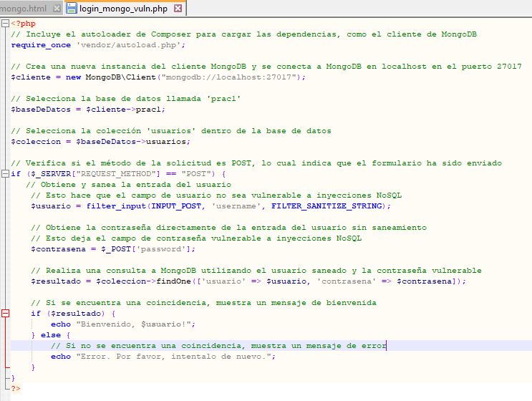532x401 pixels.
Task: Click the 'vendor/autoload.php' string
Action: (x=129, y=45)
